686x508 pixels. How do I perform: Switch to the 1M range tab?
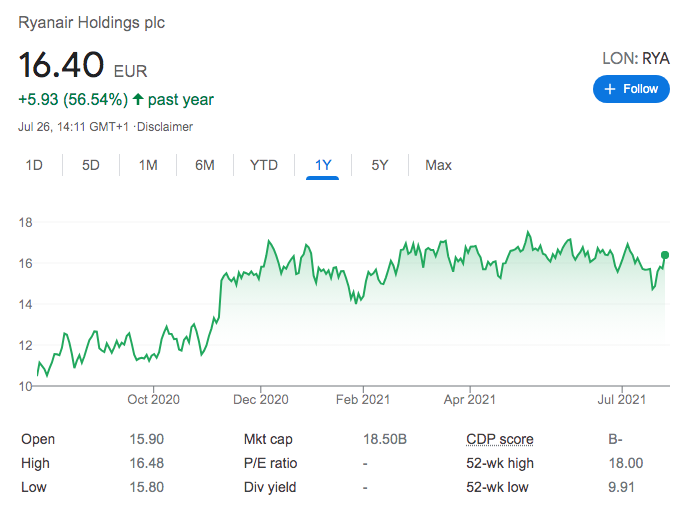[x=148, y=165]
